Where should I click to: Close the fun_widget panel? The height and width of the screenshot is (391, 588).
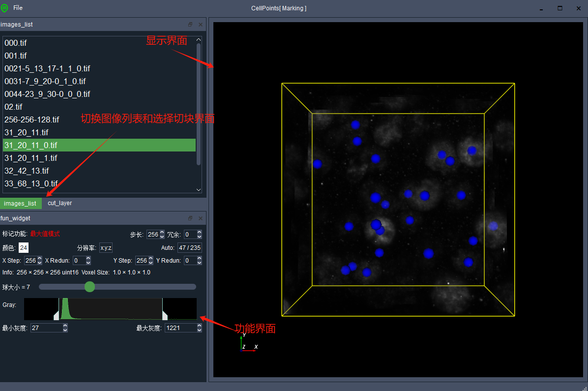[200, 218]
